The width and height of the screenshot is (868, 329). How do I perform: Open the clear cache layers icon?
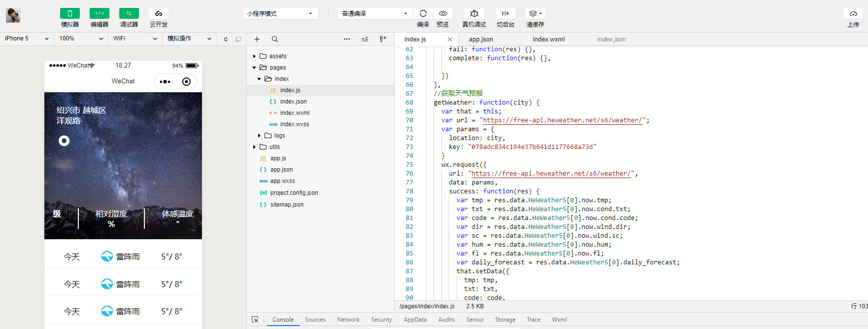click(x=535, y=13)
